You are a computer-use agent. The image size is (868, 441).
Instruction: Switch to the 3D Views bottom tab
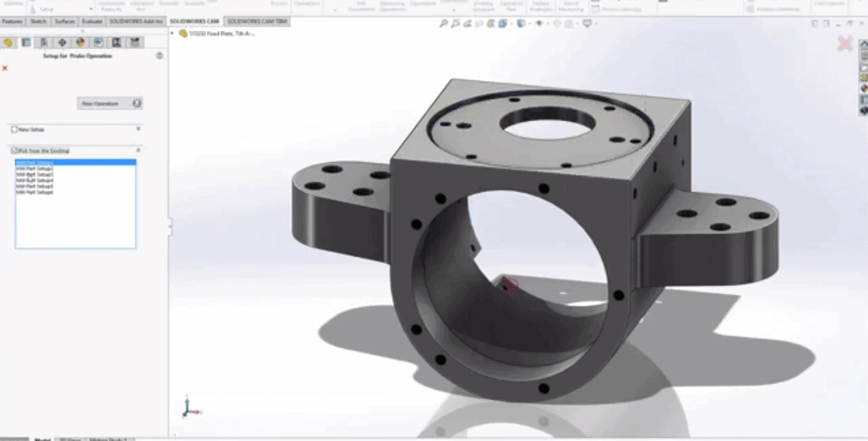pyautogui.click(x=70, y=439)
